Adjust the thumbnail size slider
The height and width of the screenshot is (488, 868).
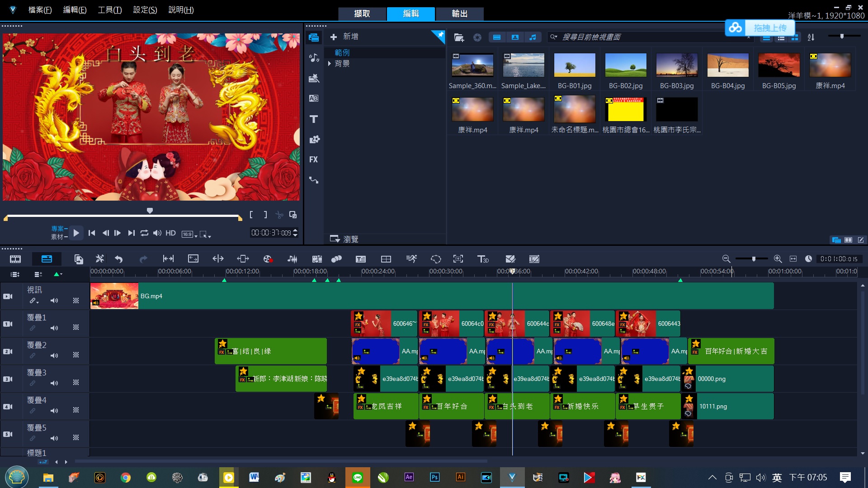click(x=842, y=36)
